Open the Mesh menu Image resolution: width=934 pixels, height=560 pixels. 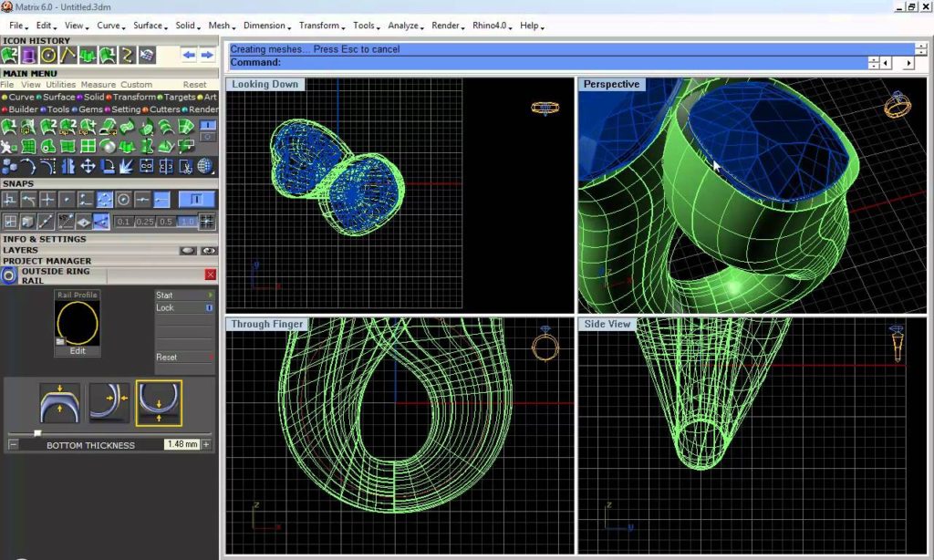pyautogui.click(x=219, y=26)
